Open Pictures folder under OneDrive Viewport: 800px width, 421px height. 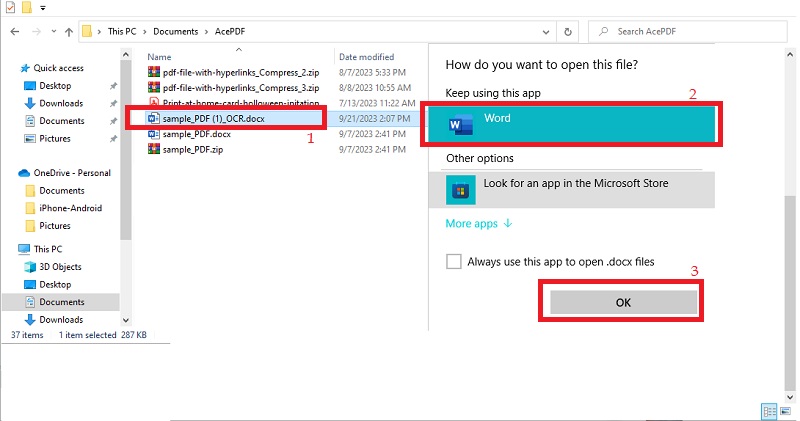coord(55,226)
